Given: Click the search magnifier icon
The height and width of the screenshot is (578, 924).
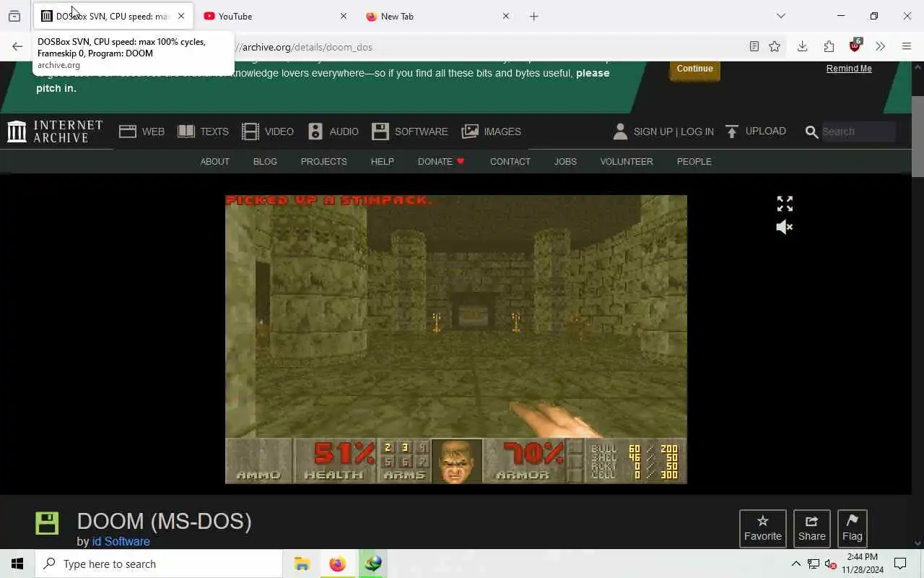Looking at the screenshot, I should (x=811, y=131).
